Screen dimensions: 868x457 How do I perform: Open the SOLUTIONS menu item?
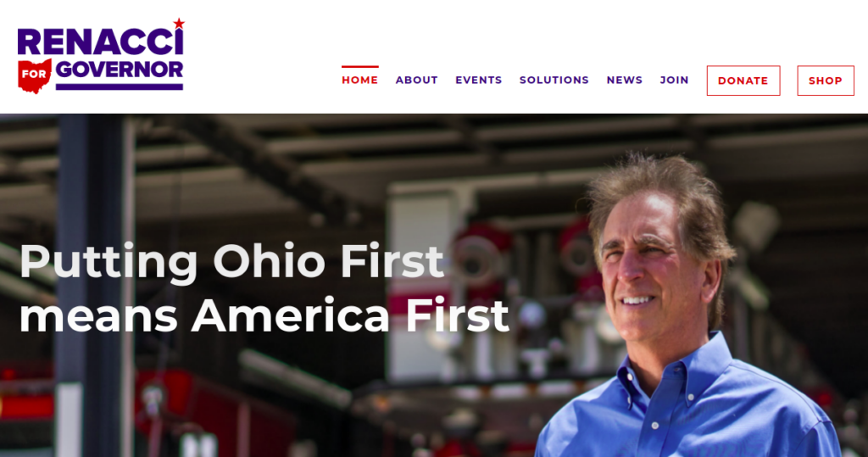(x=554, y=81)
